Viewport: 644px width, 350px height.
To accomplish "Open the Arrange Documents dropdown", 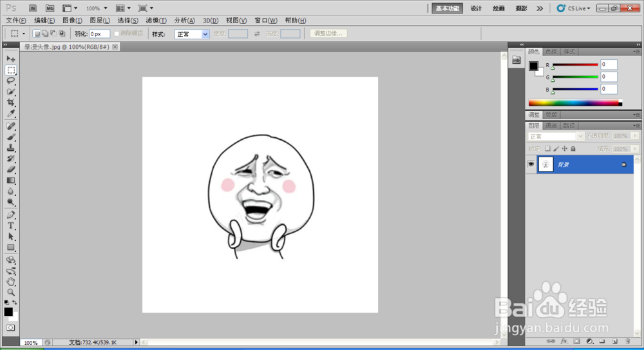I will click(x=123, y=8).
